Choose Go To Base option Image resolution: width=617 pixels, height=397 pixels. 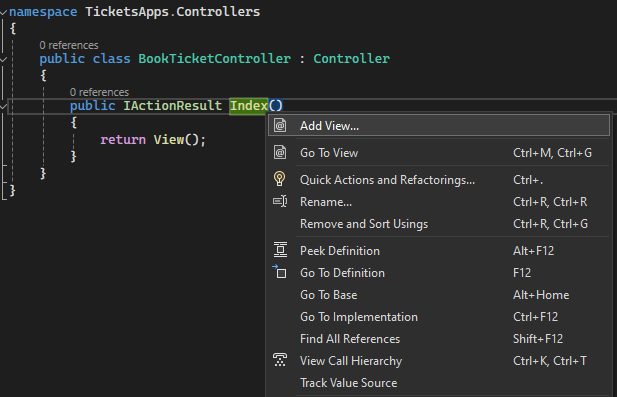pos(439,295)
